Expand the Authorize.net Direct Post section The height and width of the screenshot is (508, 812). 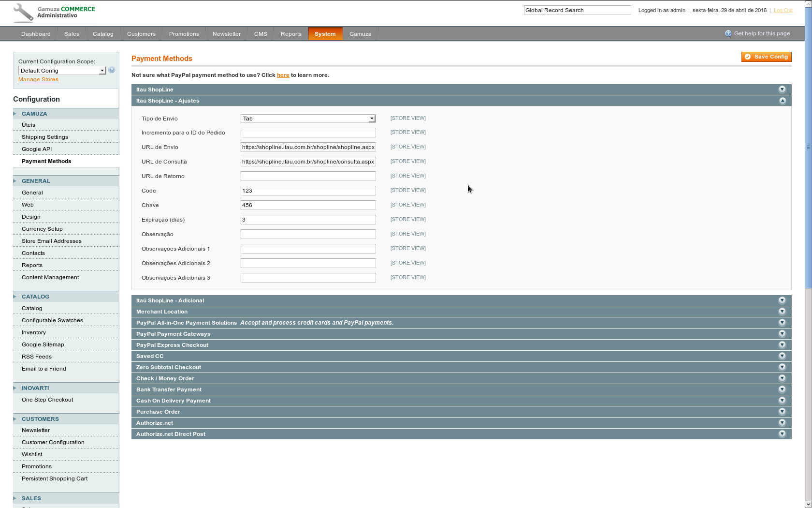pyautogui.click(x=782, y=434)
